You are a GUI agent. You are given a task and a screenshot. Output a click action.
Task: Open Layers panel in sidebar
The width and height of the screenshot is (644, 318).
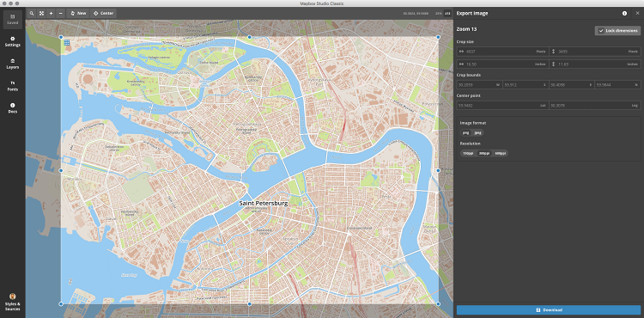[x=12, y=64]
